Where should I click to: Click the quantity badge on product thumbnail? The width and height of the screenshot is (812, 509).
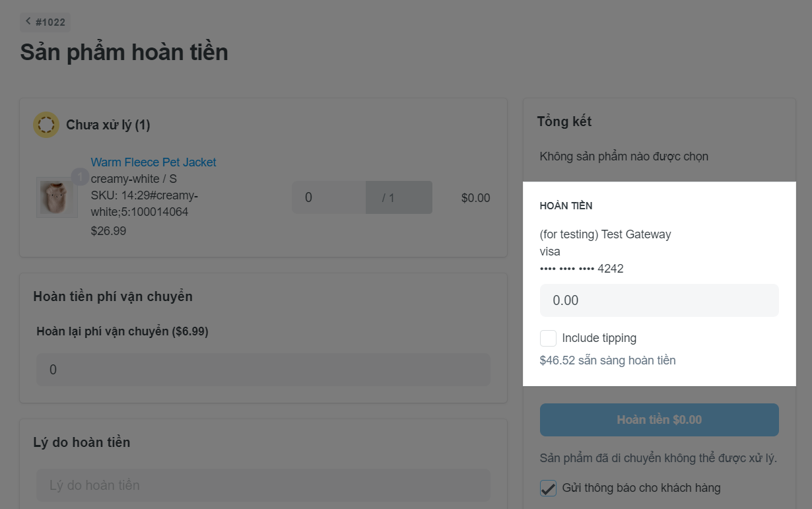click(79, 177)
